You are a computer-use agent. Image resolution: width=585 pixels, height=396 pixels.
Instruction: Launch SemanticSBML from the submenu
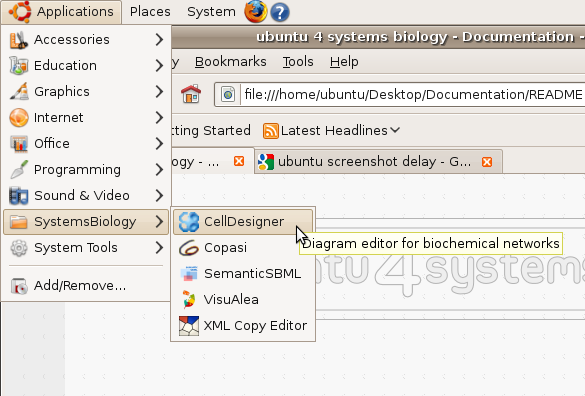pos(243,274)
